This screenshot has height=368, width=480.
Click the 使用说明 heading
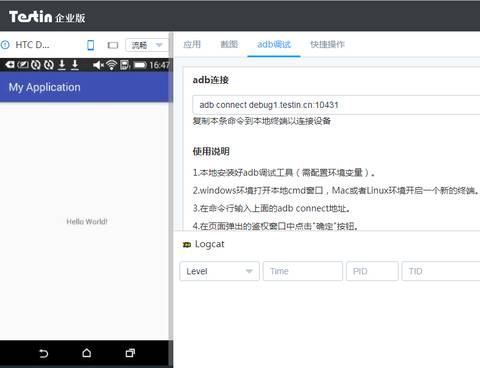coord(211,152)
